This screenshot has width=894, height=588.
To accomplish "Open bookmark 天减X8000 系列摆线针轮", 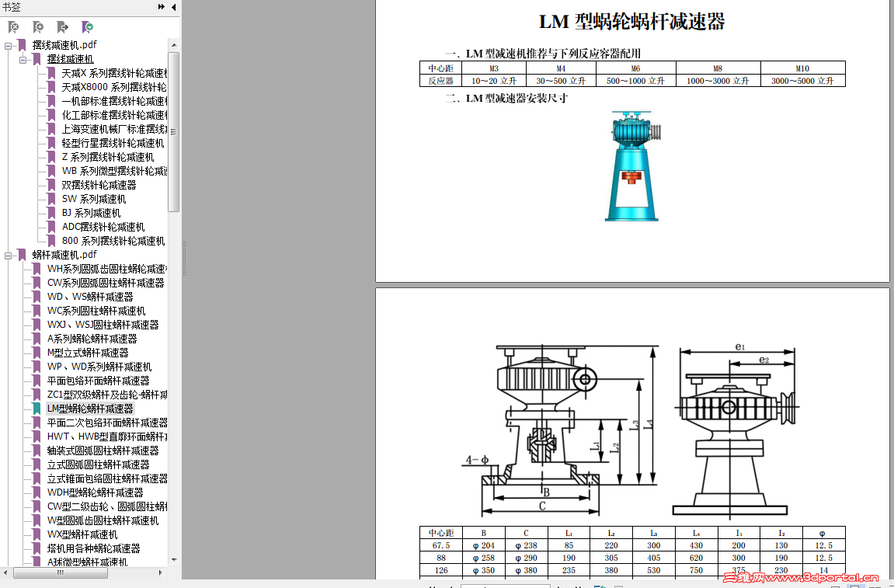I will [x=114, y=87].
